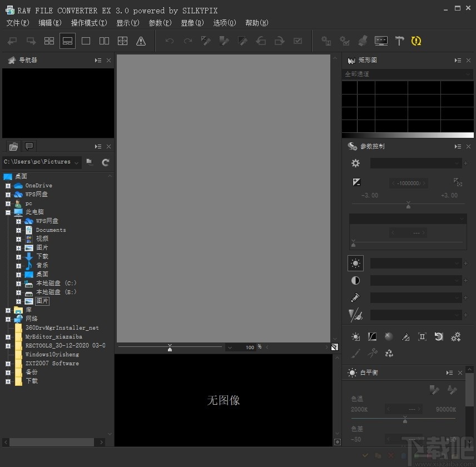Refresh the folder list with reload icon

[x=105, y=162]
